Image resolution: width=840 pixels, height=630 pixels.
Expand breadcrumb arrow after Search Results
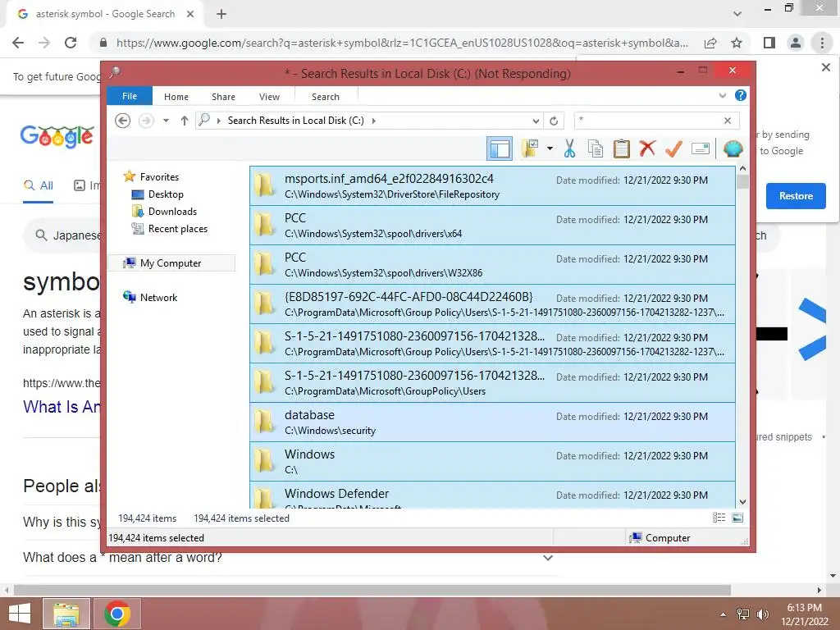click(373, 121)
